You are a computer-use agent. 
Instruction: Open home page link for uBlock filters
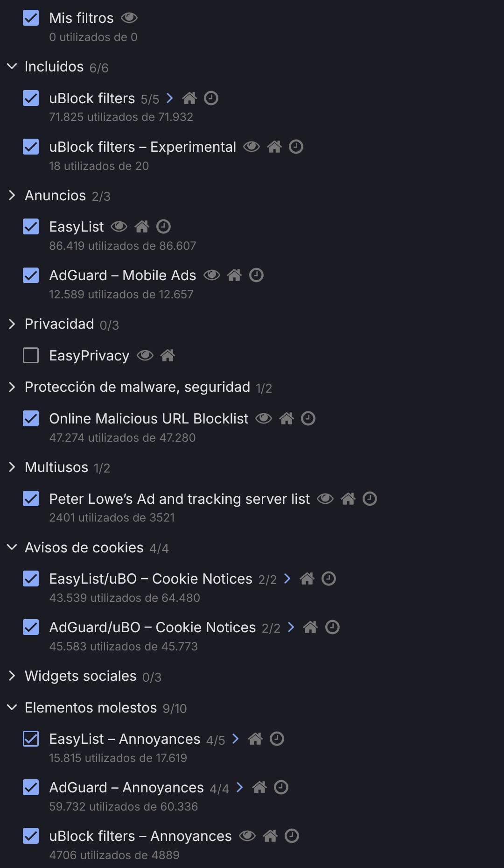tap(189, 98)
